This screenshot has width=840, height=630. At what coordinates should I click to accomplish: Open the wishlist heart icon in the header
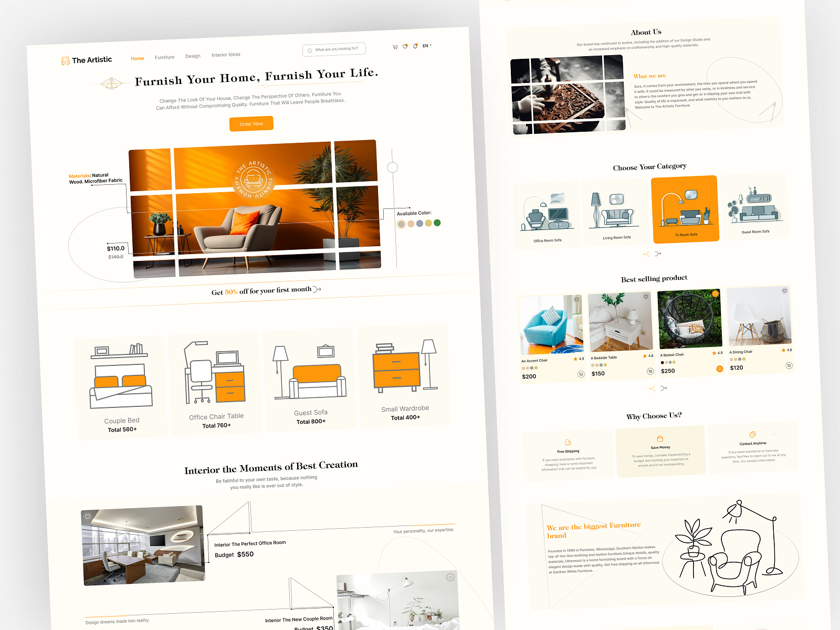tap(405, 46)
